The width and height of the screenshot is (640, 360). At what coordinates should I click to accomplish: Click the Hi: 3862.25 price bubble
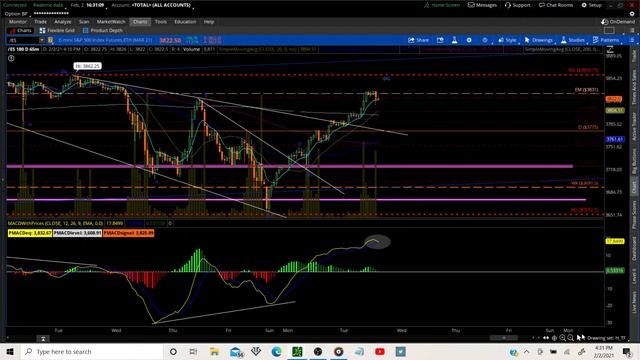[x=87, y=66]
